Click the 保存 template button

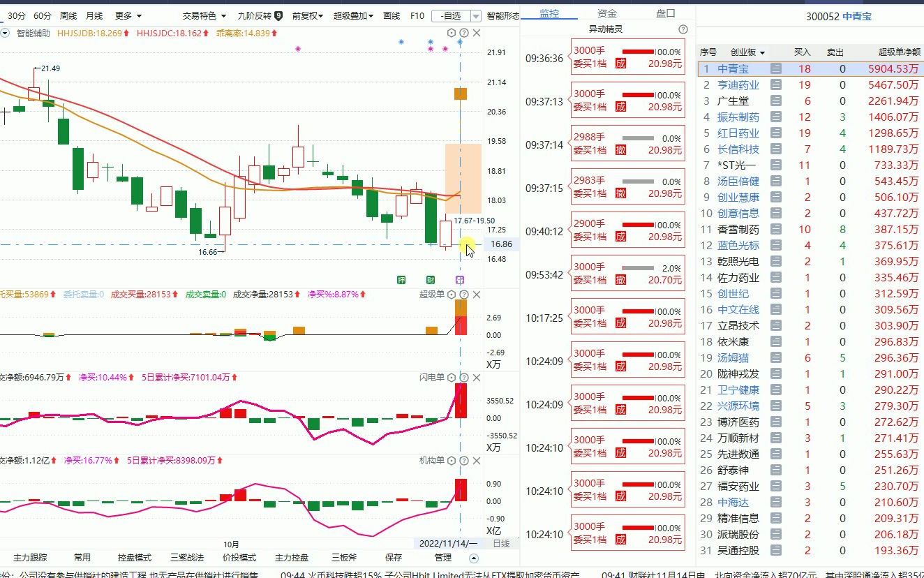click(394, 558)
